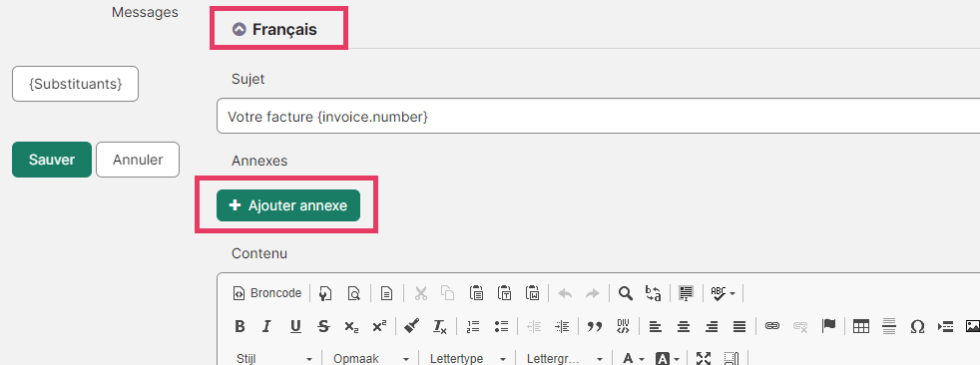The width and height of the screenshot is (980, 365).
Task: Open the Stijl style dropdown
Action: [273, 359]
